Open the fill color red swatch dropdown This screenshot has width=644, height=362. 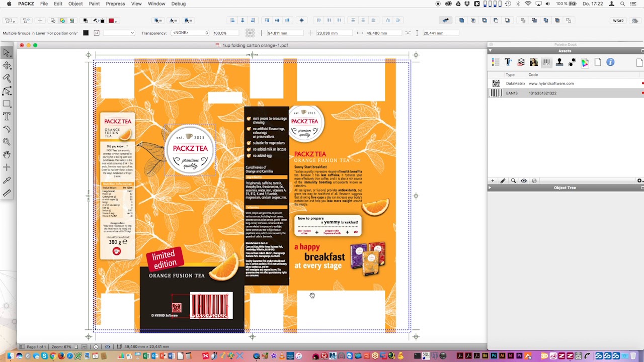113,21
